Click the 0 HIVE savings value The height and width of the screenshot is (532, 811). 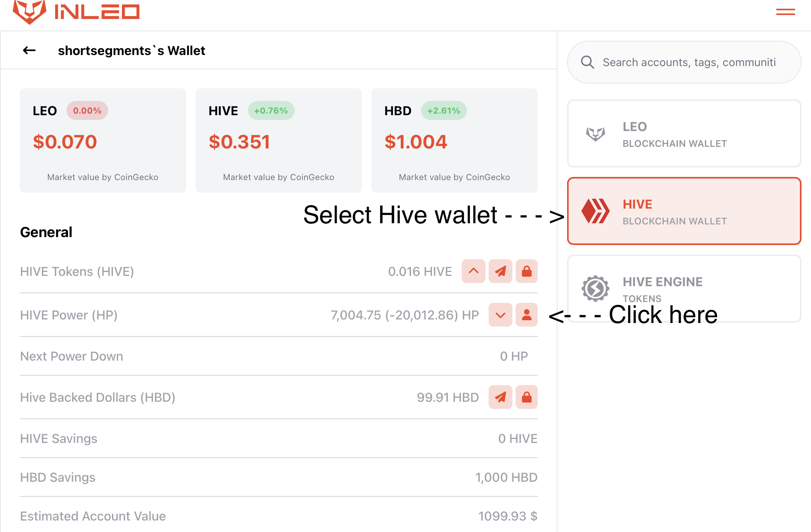click(x=518, y=439)
